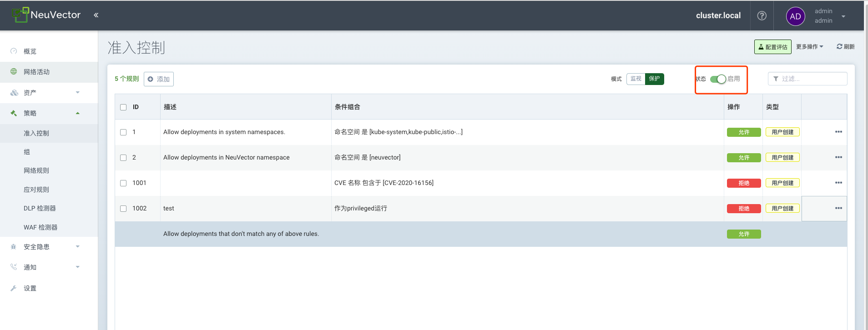Go to 网络规则 in sidebar
The image size is (868, 330).
(36, 170)
